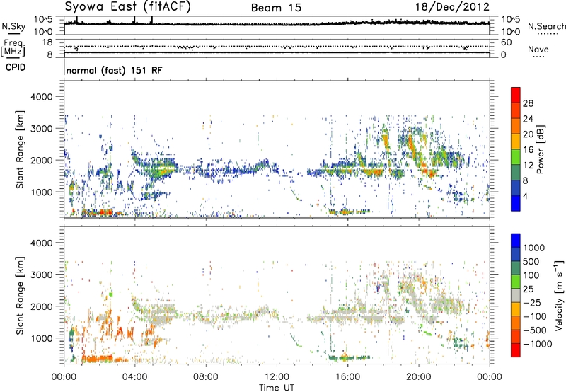
Task: Click 'Slant Range [km]' label of velocity panel
Action: coord(20,295)
